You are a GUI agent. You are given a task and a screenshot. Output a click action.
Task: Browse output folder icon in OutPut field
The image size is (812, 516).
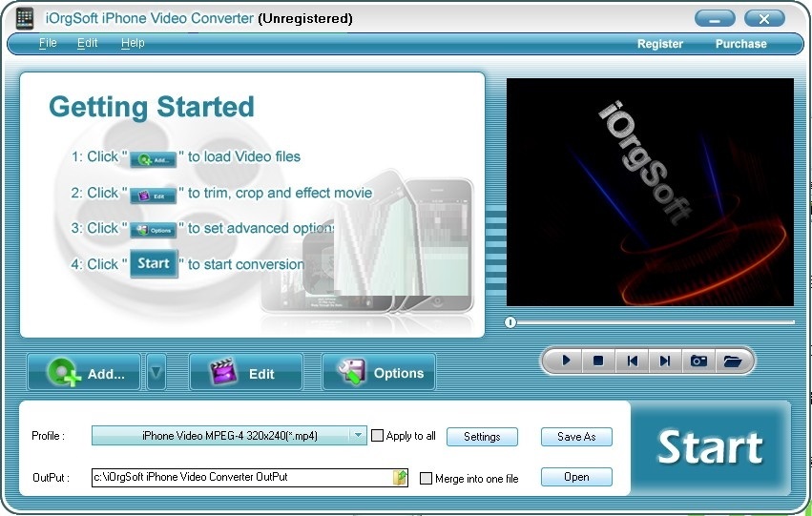[x=399, y=477]
